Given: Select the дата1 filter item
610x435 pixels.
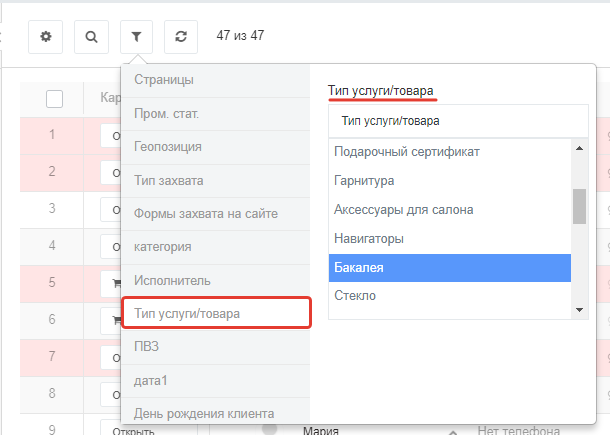Looking at the screenshot, I should (216, 381).
